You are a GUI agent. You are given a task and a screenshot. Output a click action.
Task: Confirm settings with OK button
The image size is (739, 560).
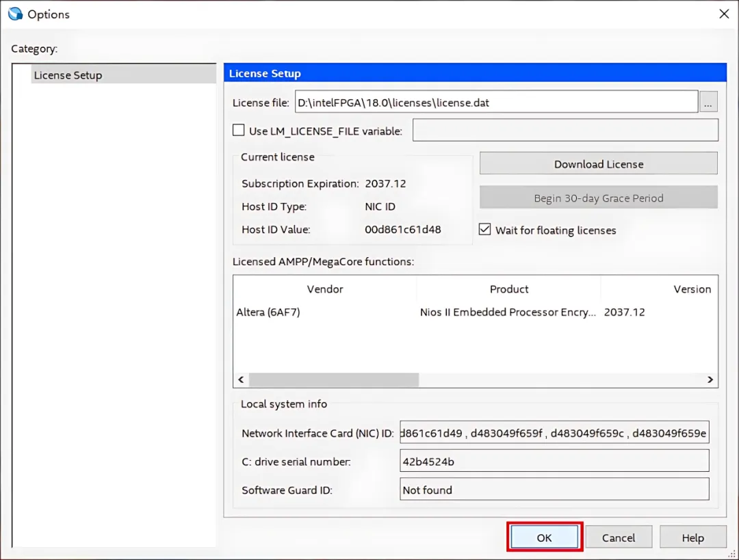pos(545,537)
